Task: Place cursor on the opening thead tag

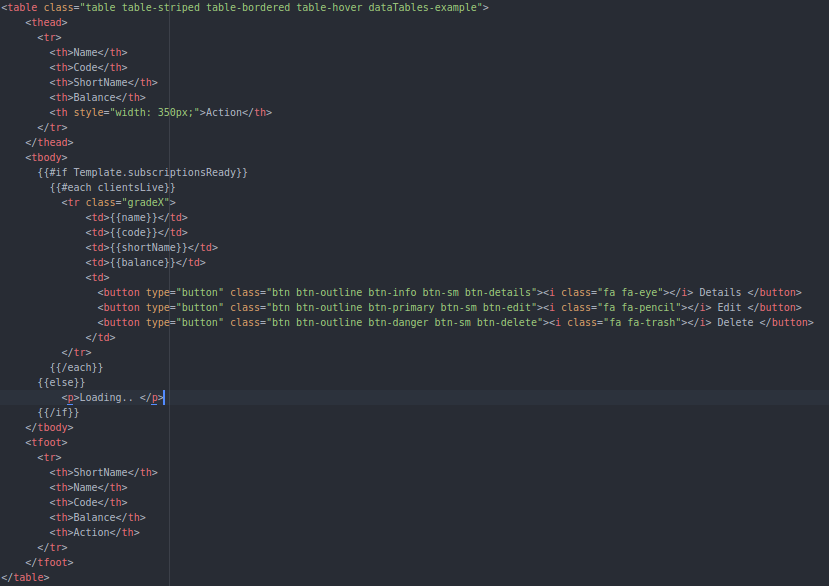Action: (46, 22)
